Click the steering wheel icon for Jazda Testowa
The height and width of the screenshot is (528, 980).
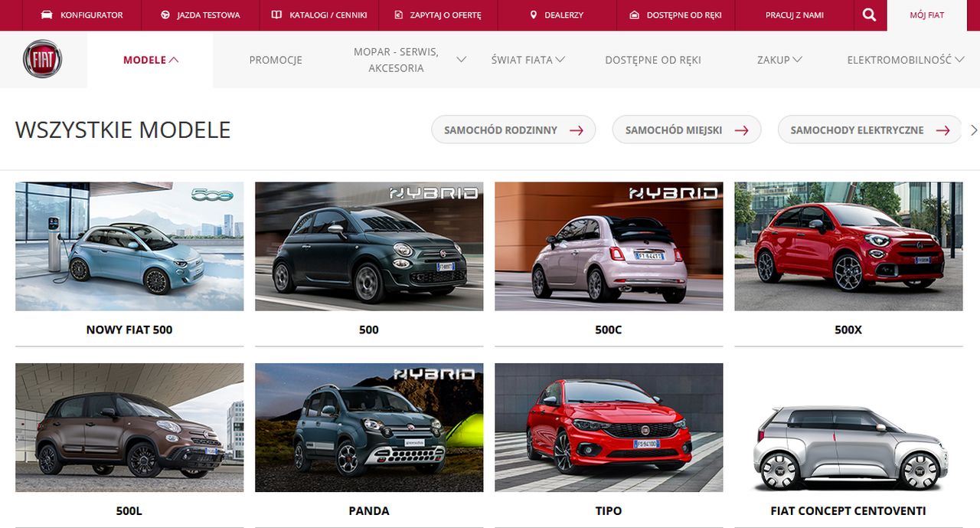click(x=165, y=15)
